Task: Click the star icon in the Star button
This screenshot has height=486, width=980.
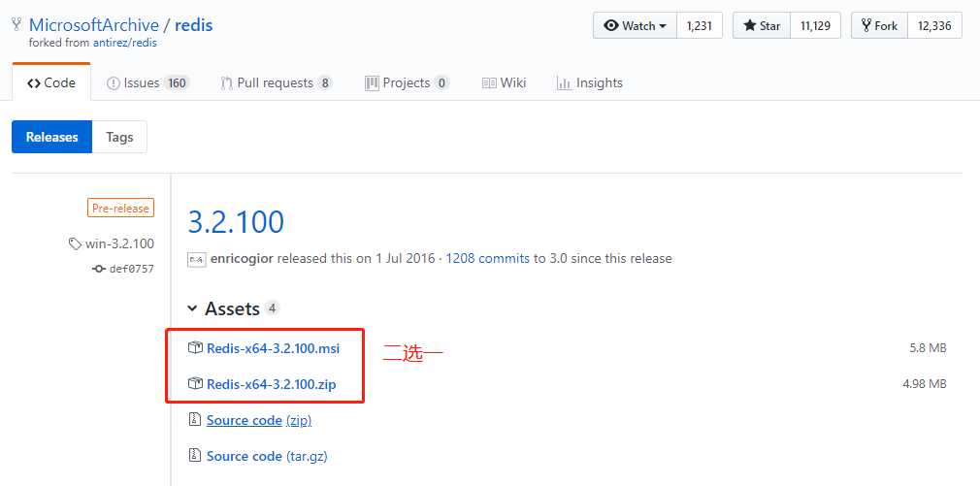Action: point(749,25)
